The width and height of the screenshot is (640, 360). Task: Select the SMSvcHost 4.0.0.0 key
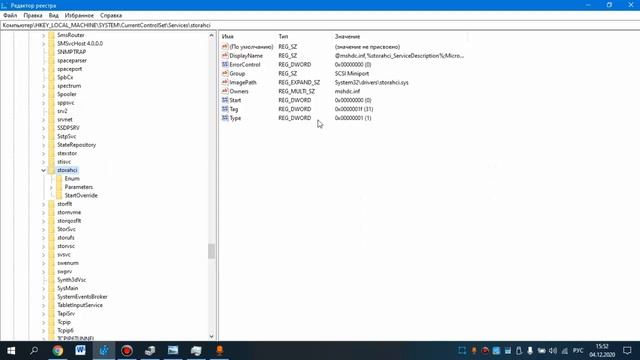pyautogui.click(x=80, y=43)
